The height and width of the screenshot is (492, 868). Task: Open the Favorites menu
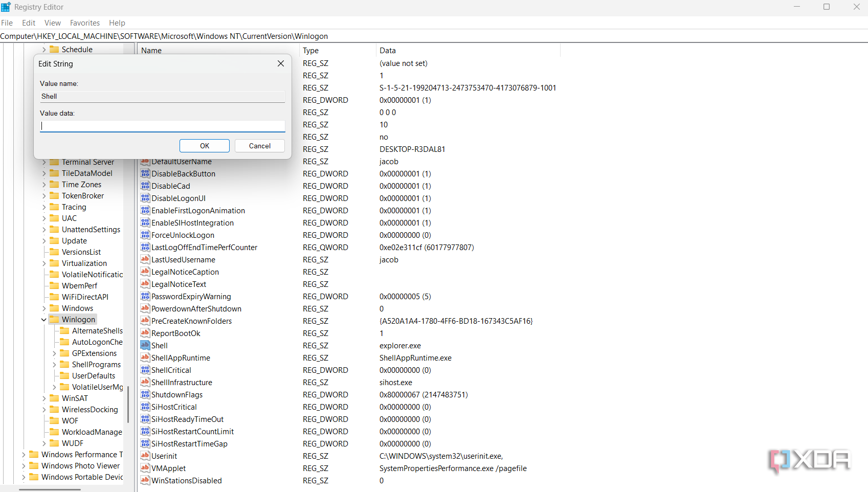coord(85,23)
